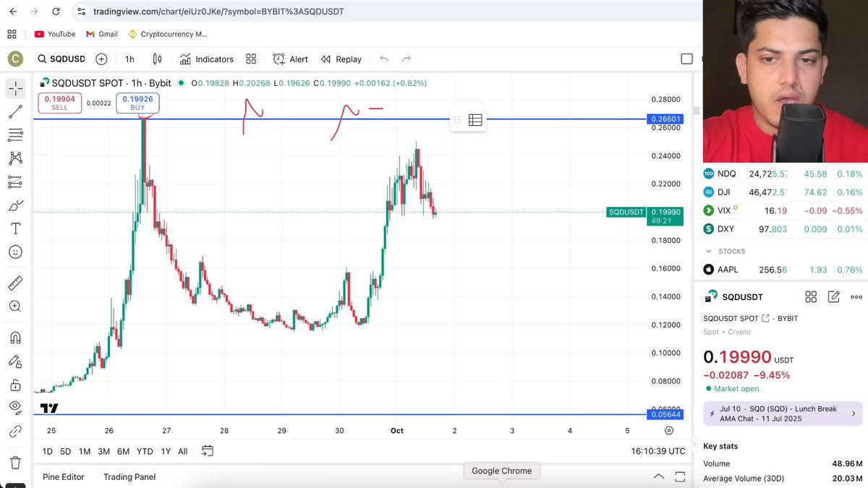Toggle stay in drawing mode
868x488 pixels.
pos(15,361)
